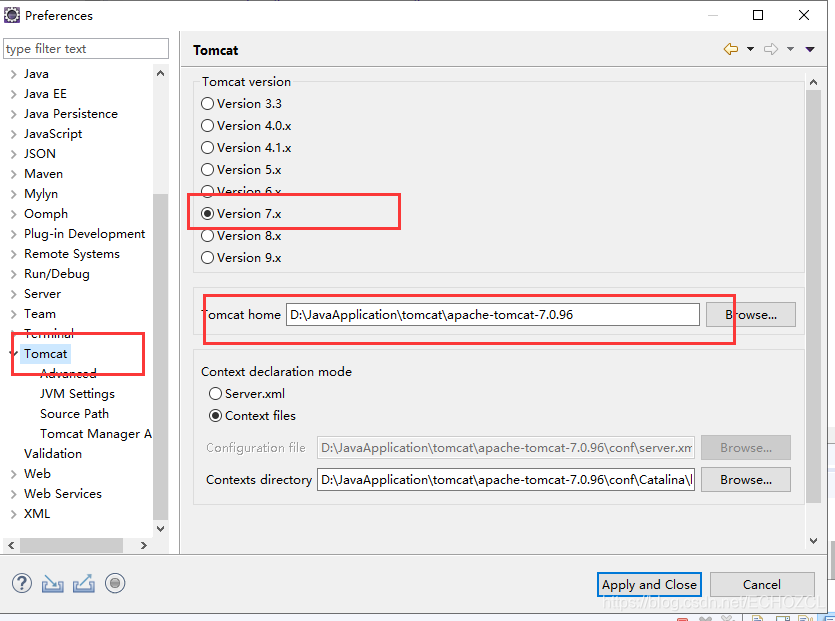Choose Server.xml context declaration mode
The image size is (835, 621).
(215, 394)
